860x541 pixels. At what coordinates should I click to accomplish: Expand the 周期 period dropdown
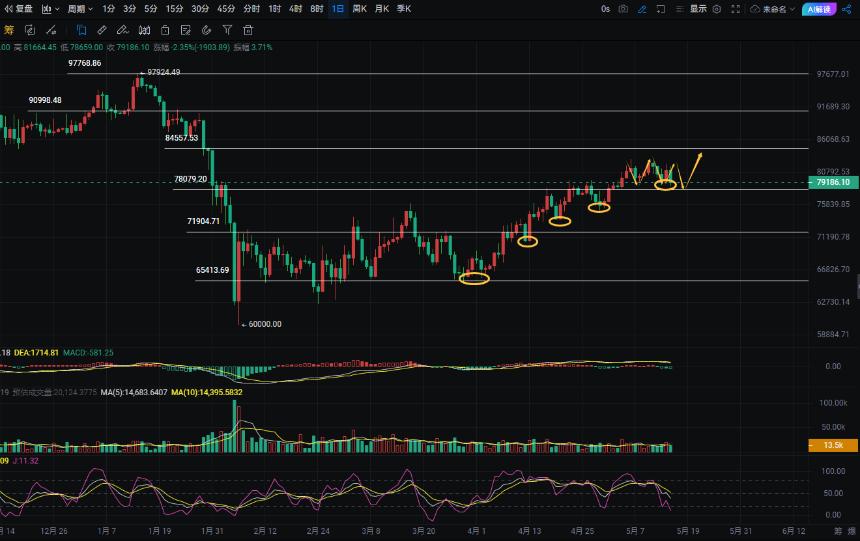tap(80, 9)
